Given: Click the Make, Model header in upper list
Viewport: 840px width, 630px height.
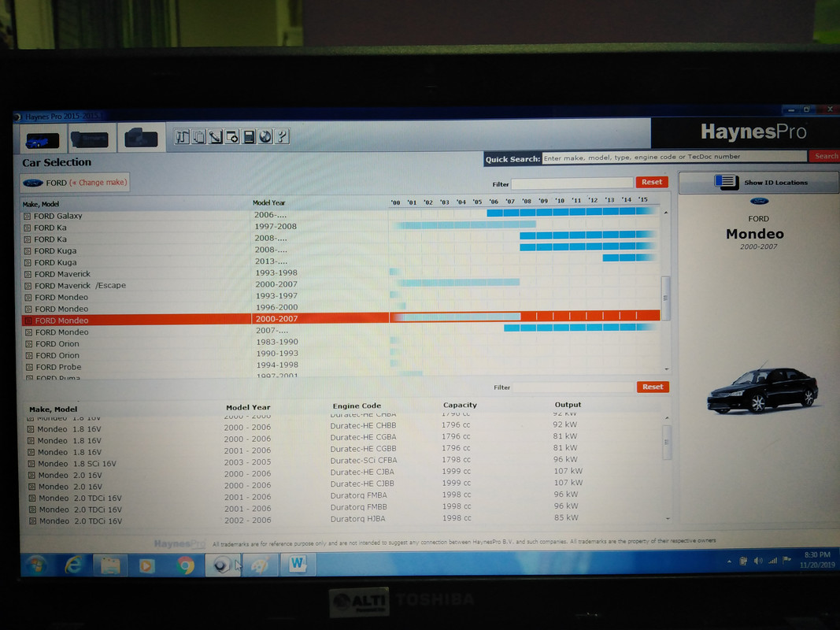Looking at the screenshot, I should click(41, 204).
